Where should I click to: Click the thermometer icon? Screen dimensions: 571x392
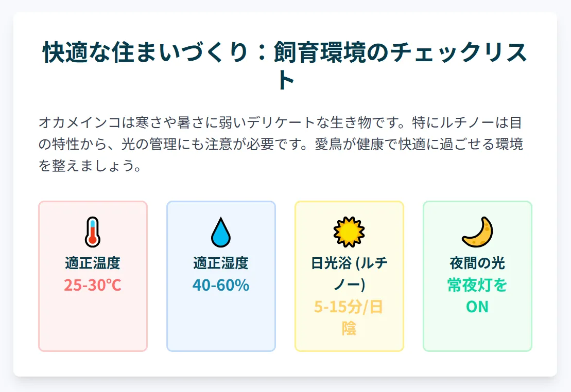(93, 232)
